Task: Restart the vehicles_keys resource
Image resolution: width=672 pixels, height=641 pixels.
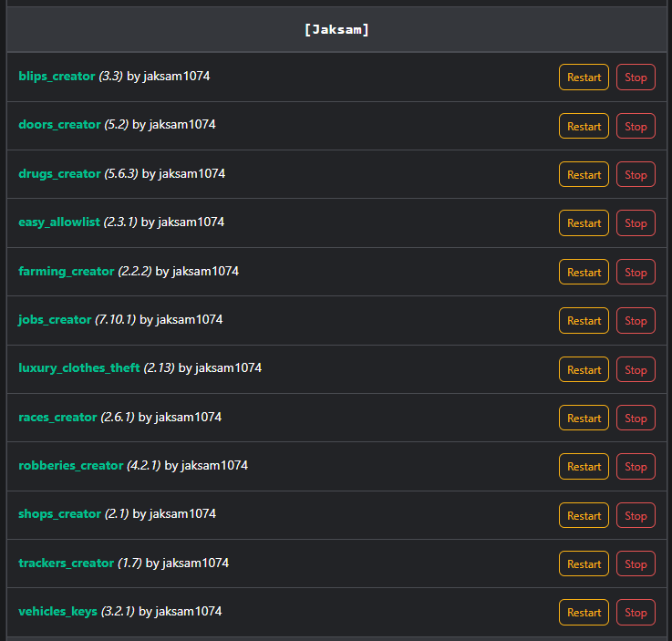Action: 584,613
